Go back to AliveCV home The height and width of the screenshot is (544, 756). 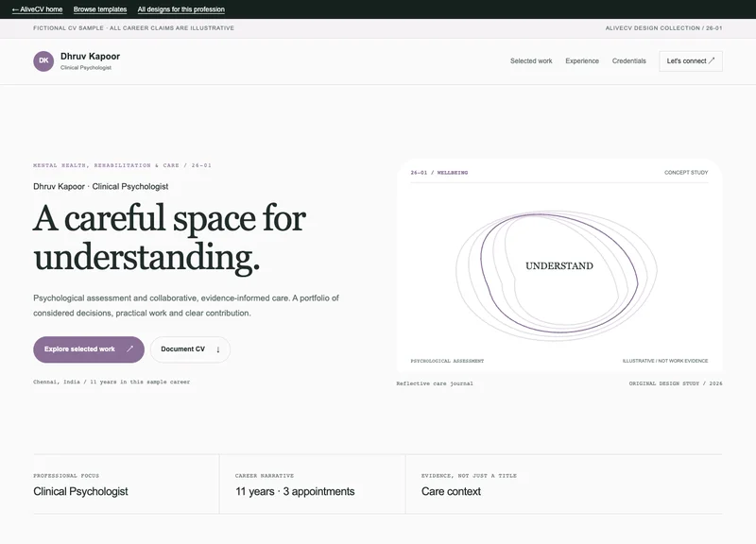point(37,9)
